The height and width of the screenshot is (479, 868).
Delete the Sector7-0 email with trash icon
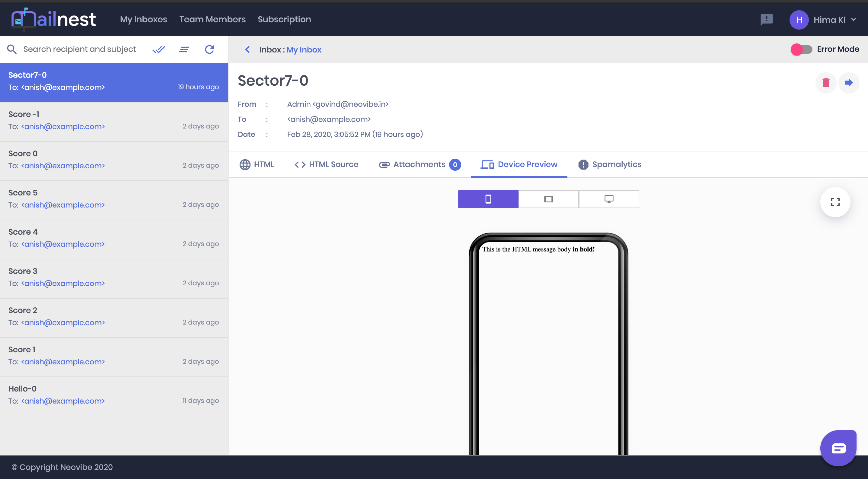coord(825,83)
